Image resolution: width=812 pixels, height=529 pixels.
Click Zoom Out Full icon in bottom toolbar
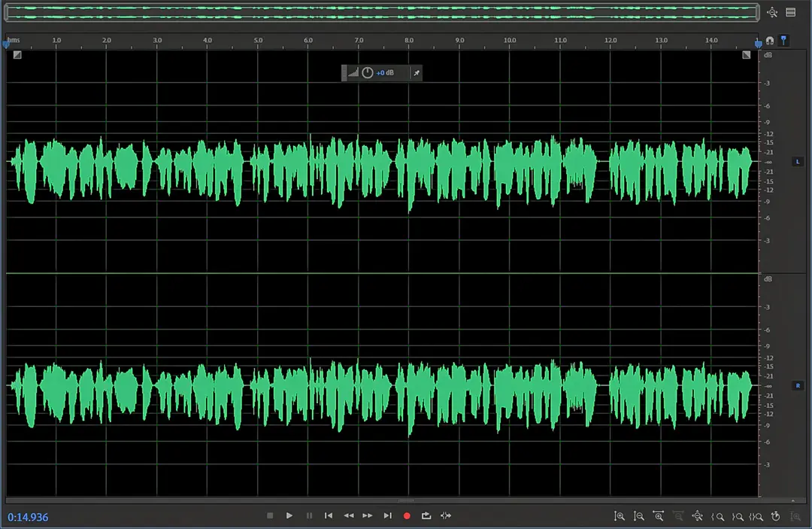[x=698, y=516]
